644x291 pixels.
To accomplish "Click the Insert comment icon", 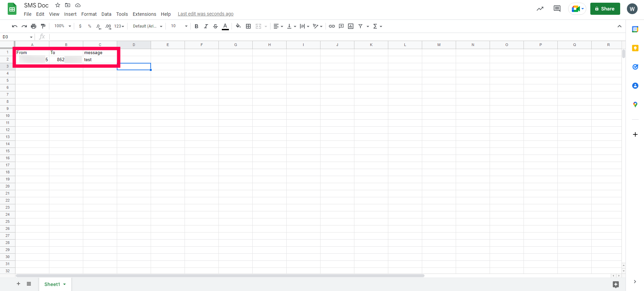I will pos(341,26).
